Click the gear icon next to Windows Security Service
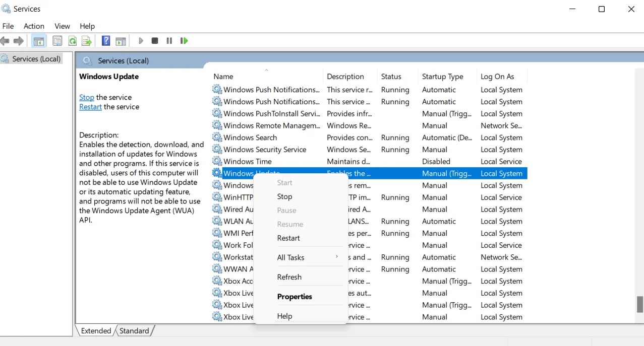Screen dimensions: 644x346 217,150
